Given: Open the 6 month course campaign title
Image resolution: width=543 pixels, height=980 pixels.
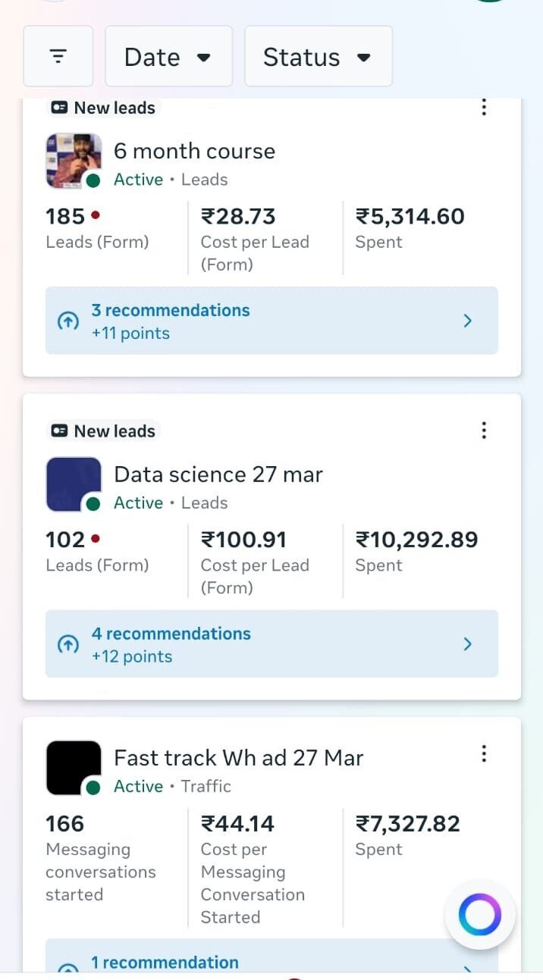Looking at the screenshot, I should coord(194,151).
